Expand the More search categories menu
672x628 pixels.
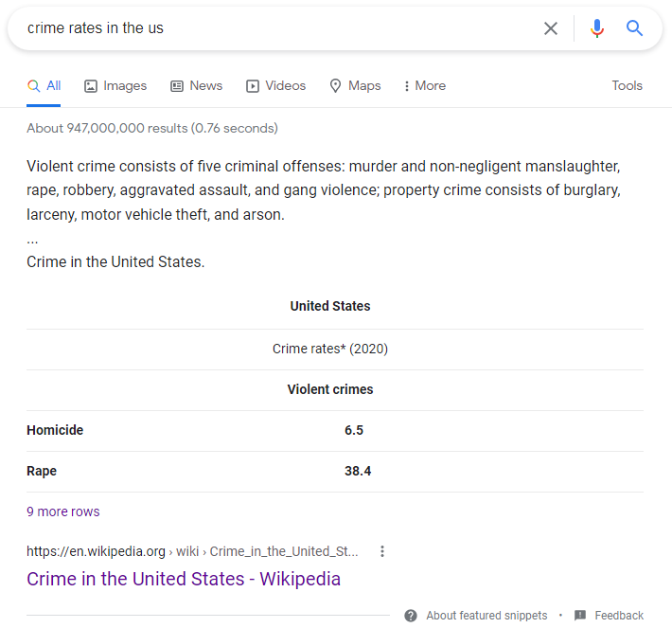424,85
